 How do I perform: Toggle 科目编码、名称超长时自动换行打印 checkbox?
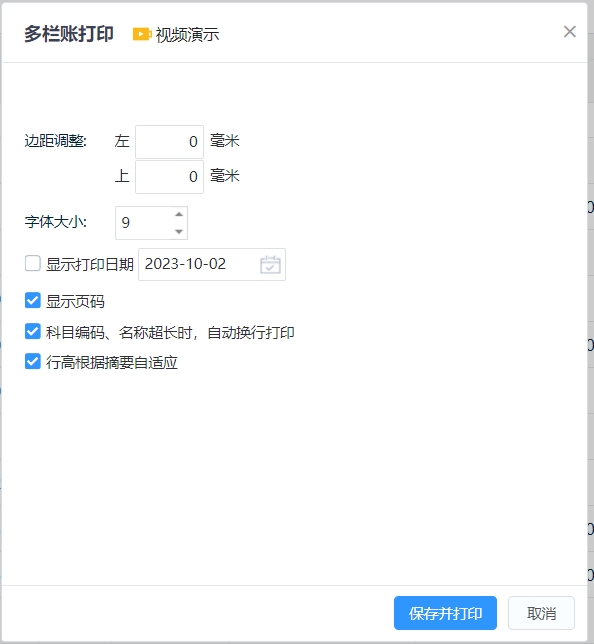click(33, 331)
